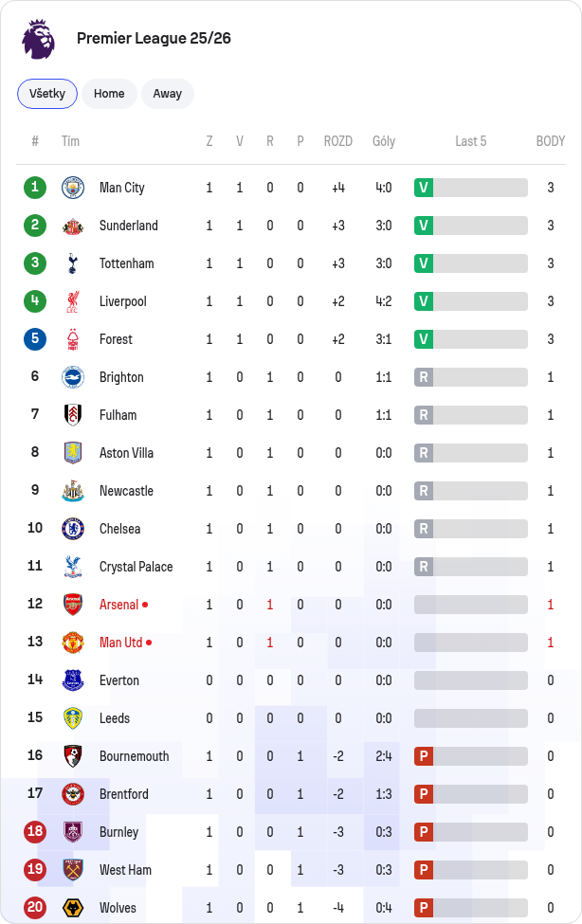Image resolution: width=582 pixels, height=924 pixels.
Task: Click Bournemouth's red P result badge
Action: pos(424,756)
